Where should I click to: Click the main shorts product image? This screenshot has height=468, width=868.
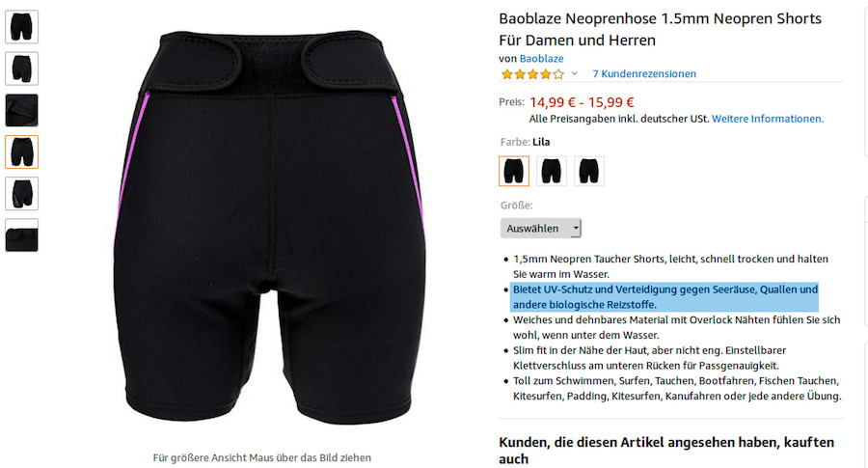(x=268, y=227)
